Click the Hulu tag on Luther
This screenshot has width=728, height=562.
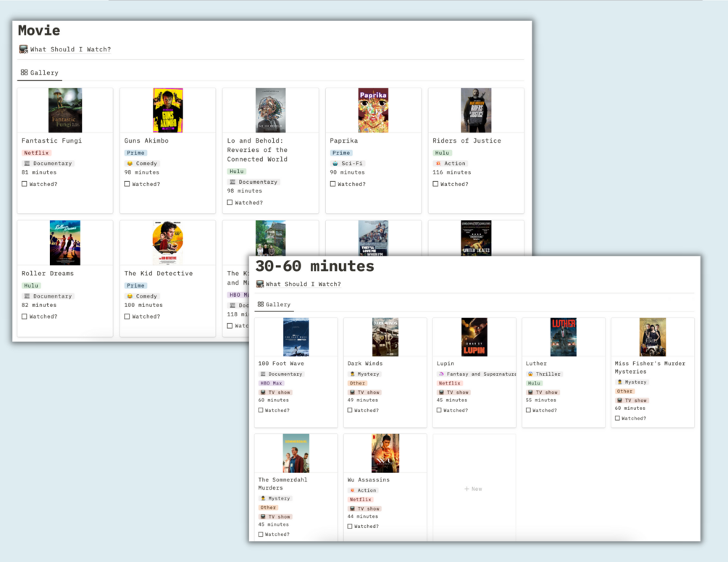pyautogui.click(x=534, y=383)
